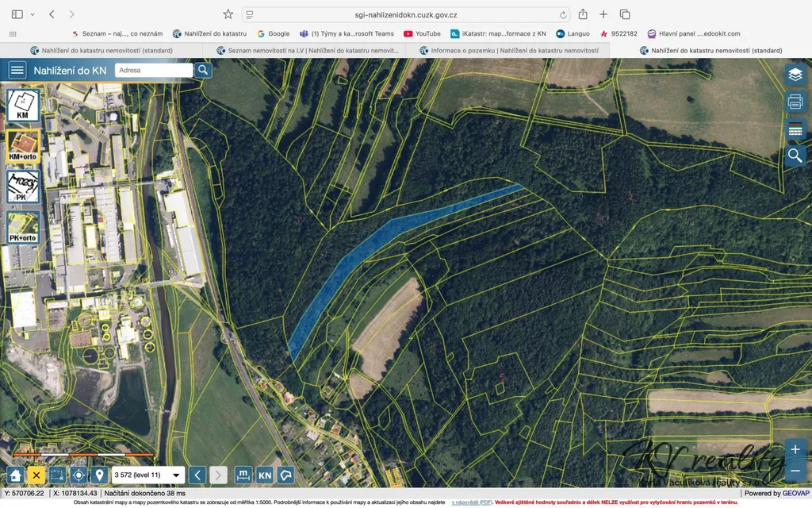Click the home extent button

(14, 475)
